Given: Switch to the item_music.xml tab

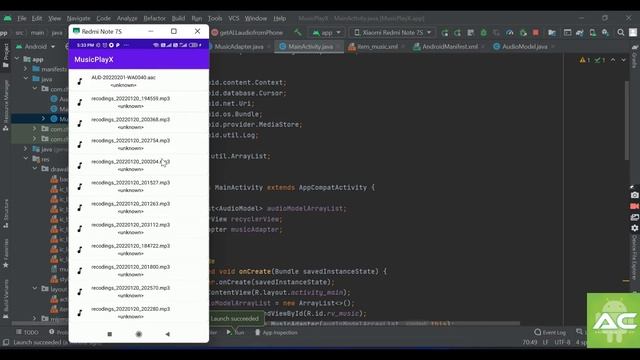Looking at the screenshot, I should point(377,47).
